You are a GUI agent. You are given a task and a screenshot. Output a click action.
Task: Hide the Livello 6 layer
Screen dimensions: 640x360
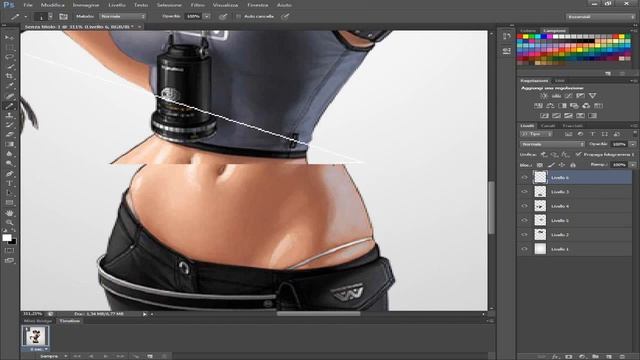pyautogui.click(x=524, y=178)
